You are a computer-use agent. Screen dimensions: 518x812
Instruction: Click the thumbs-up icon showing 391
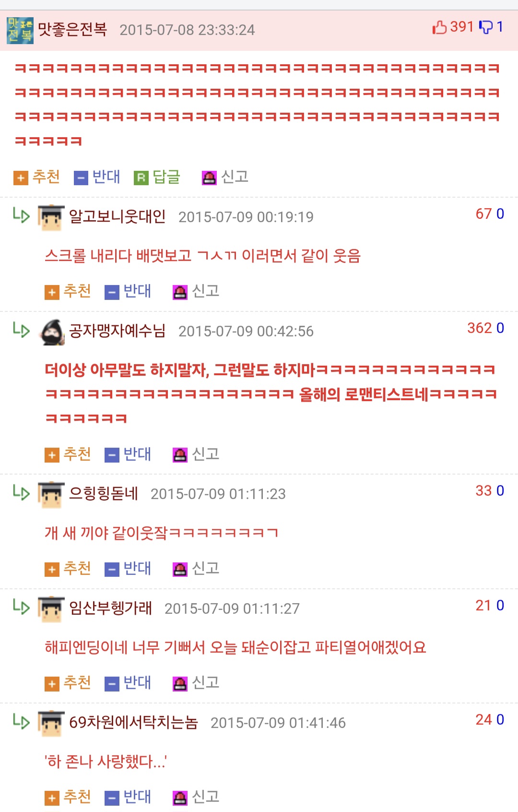coord(439,27)
